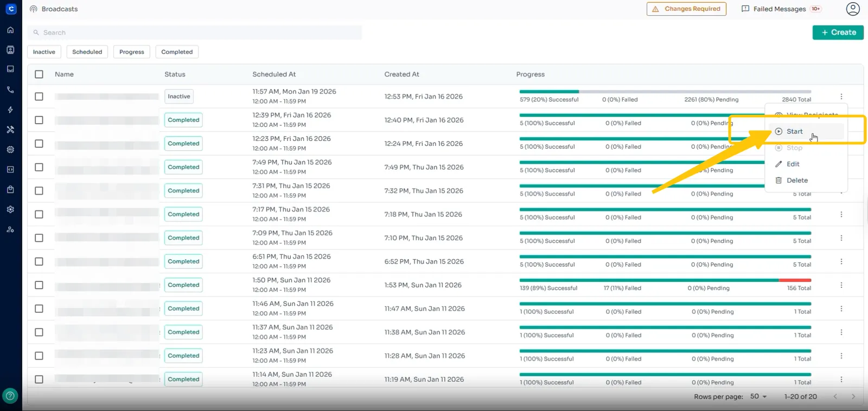This screenshot has height=411, width=868.
Task: Open the inbox tray sidebar icon
Action: pyautogui.click(x=10, y=69)
